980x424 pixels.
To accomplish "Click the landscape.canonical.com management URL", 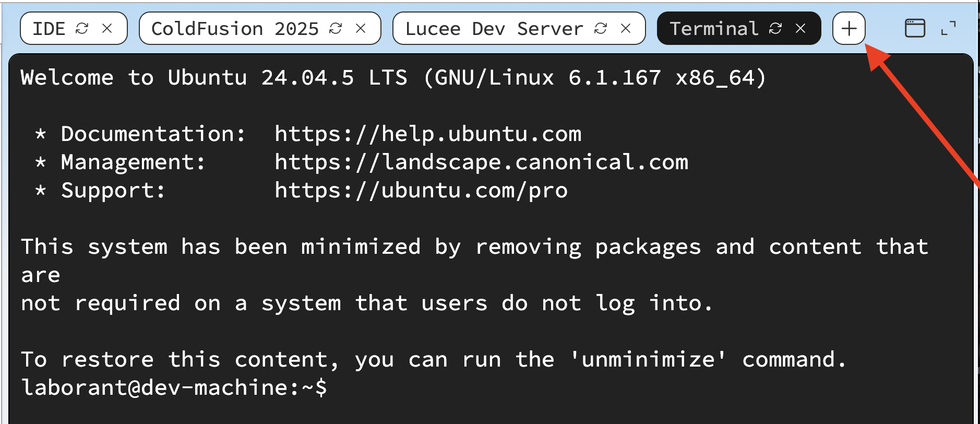I will click(x=481, y=162).
